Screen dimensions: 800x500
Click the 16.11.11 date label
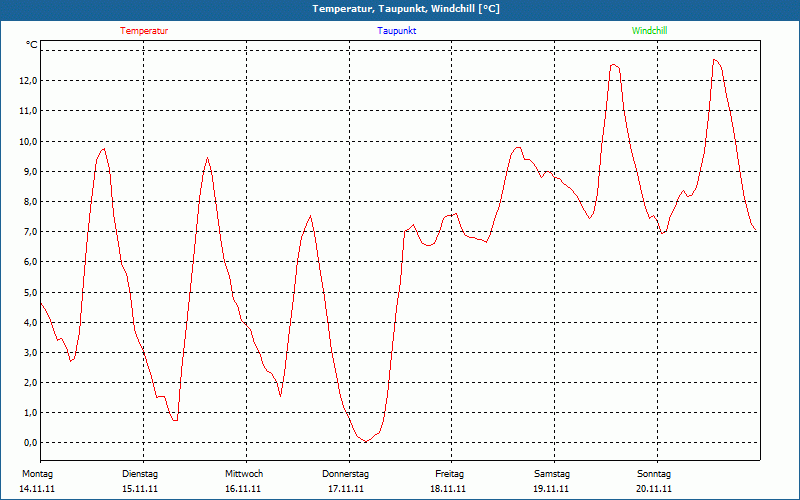243,489
